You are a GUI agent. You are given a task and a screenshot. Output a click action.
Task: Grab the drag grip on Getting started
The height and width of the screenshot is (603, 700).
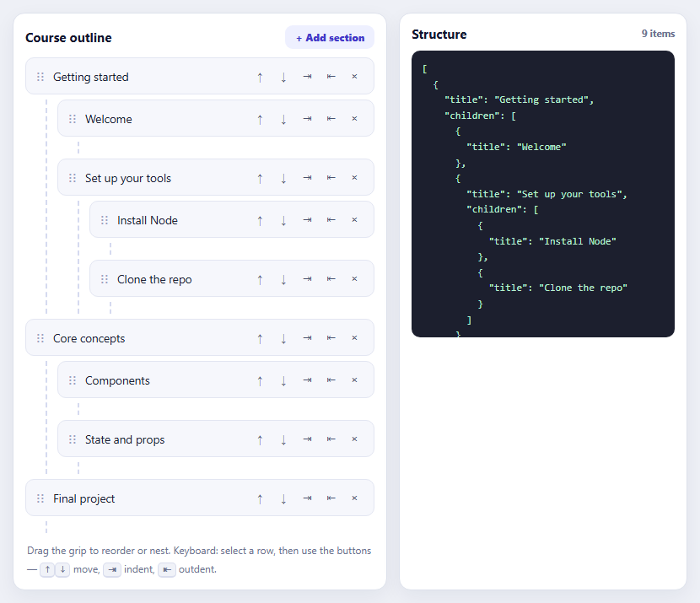pyautogui.click(x=40, y=77)
